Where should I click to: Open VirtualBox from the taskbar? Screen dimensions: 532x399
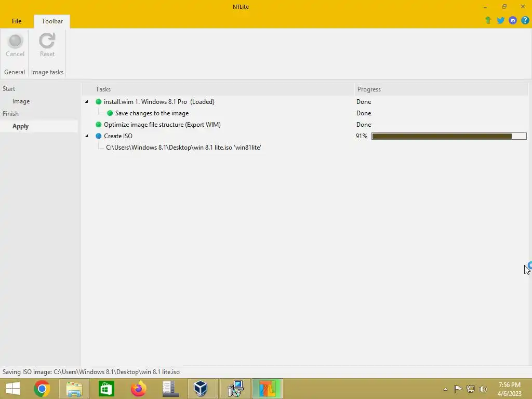pos(201,389)
